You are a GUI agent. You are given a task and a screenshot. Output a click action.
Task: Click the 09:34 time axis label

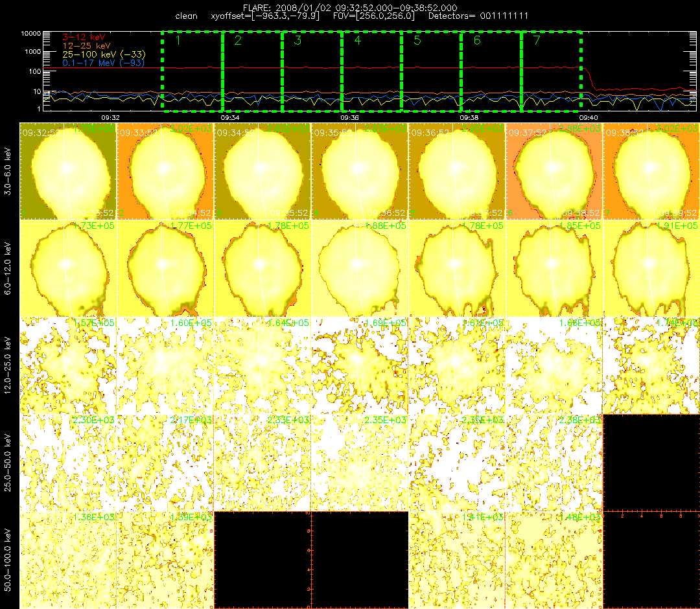tap(230, 117)
